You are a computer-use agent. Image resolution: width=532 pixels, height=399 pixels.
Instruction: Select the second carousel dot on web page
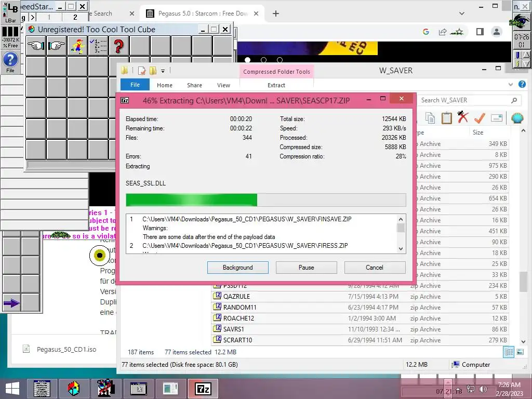[263, 60]
